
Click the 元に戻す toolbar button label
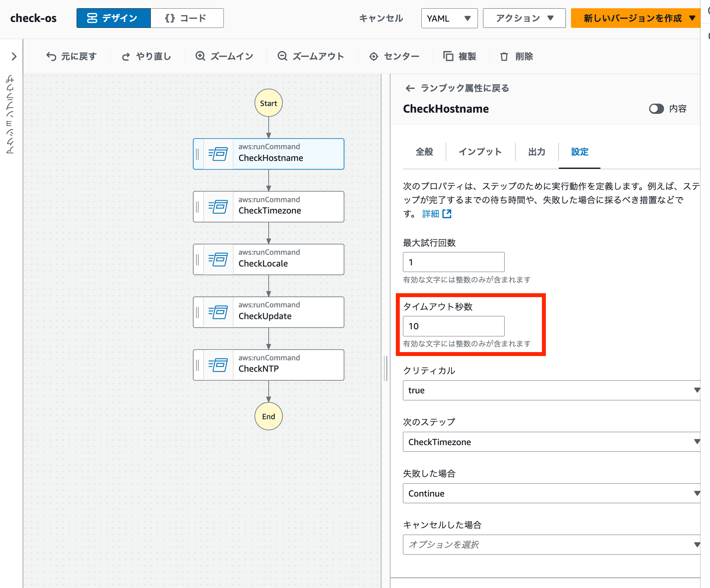click(x=79, y=57)
